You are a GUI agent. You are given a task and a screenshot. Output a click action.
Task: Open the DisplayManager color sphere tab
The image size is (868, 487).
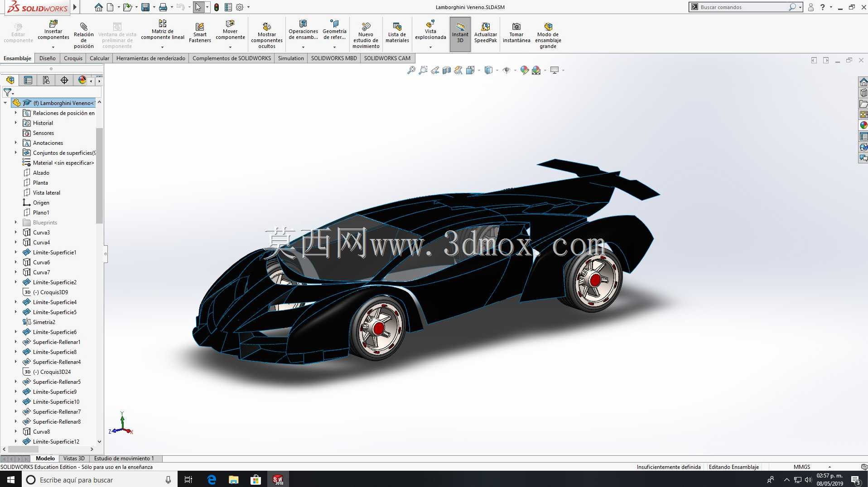pos(82,80)
